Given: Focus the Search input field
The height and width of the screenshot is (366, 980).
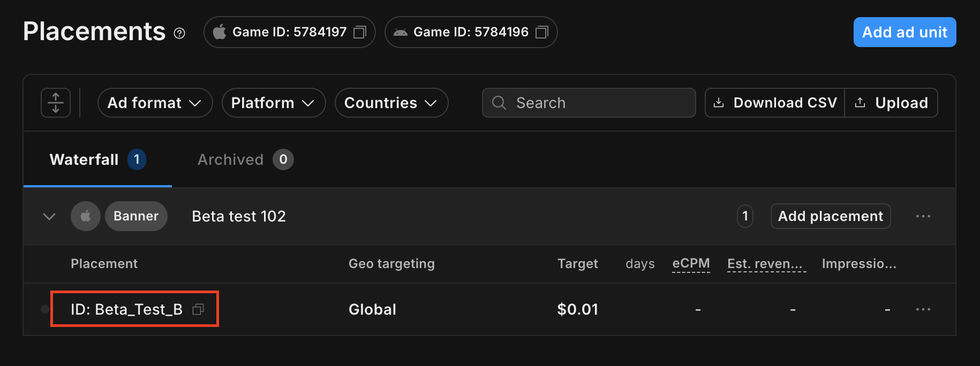Looking at the screenshot, I should (x=594, y=103).
